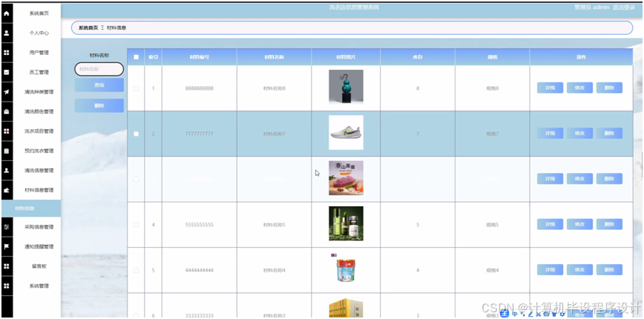Viewport: 644px width, 319px height.
Task: Click 修改 for row 1 (材料名称8)
Action: tap(579, 88)
